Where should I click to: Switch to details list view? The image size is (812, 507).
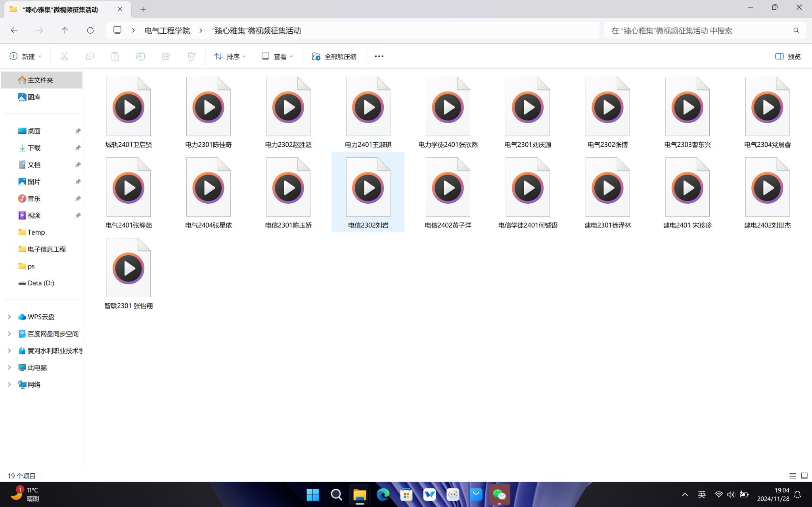coord(792,476)
